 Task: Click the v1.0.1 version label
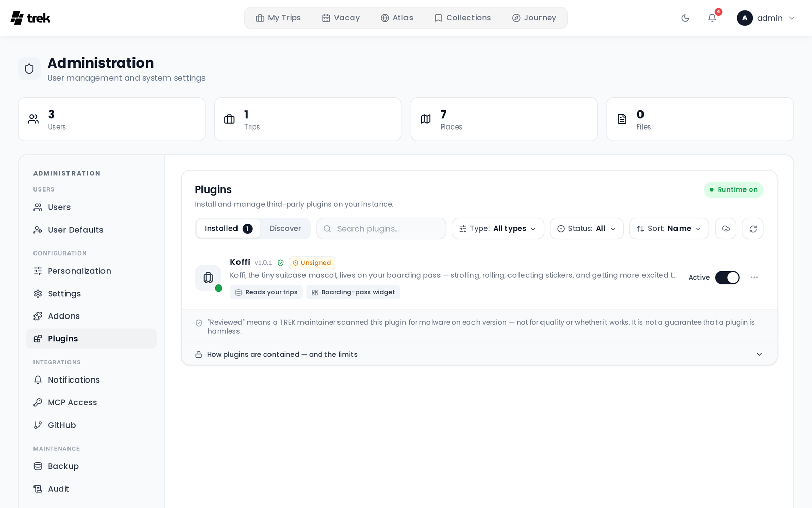[263, 263]
